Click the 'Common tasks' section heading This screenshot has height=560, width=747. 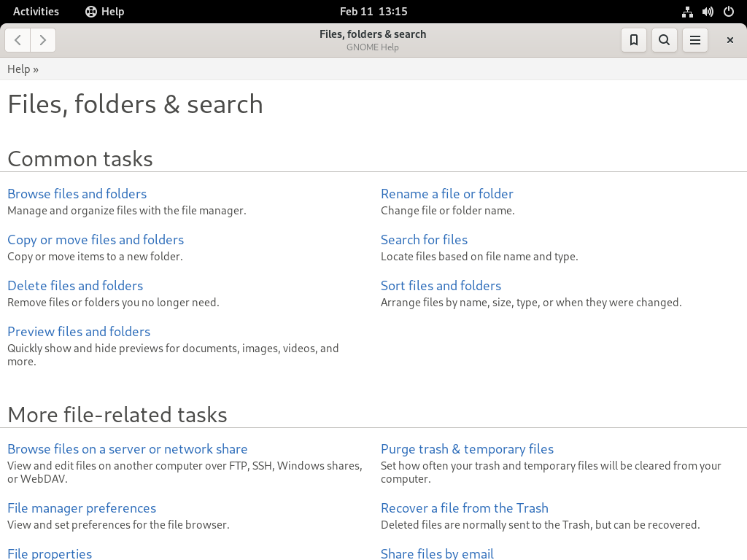click(80, 158)
